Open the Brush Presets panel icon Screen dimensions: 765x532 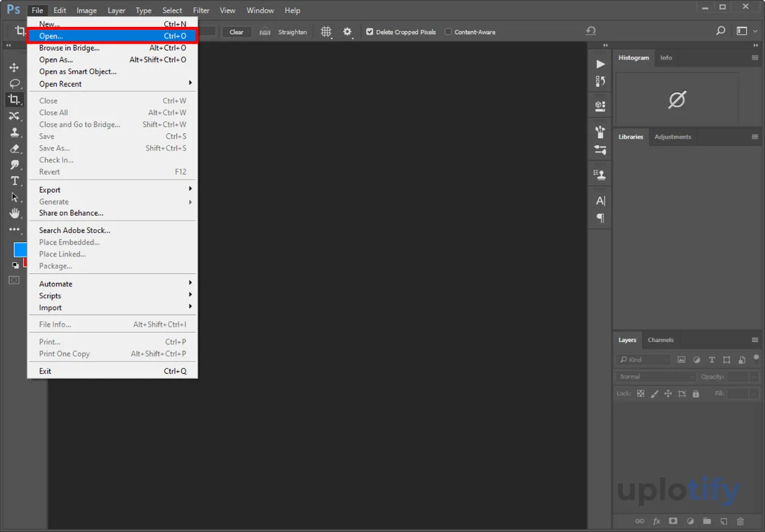click(601, 132)
